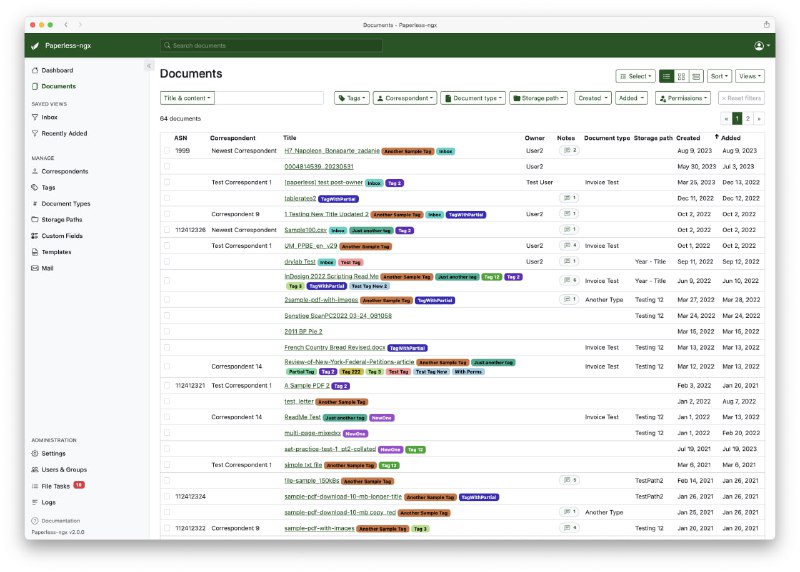Expand the Sort dropdown
The height and width of the screenshot is (572, 800).
(719, 76)
